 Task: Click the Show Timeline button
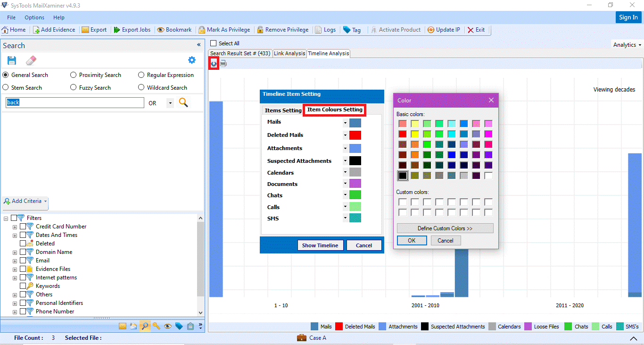(320, 245)
